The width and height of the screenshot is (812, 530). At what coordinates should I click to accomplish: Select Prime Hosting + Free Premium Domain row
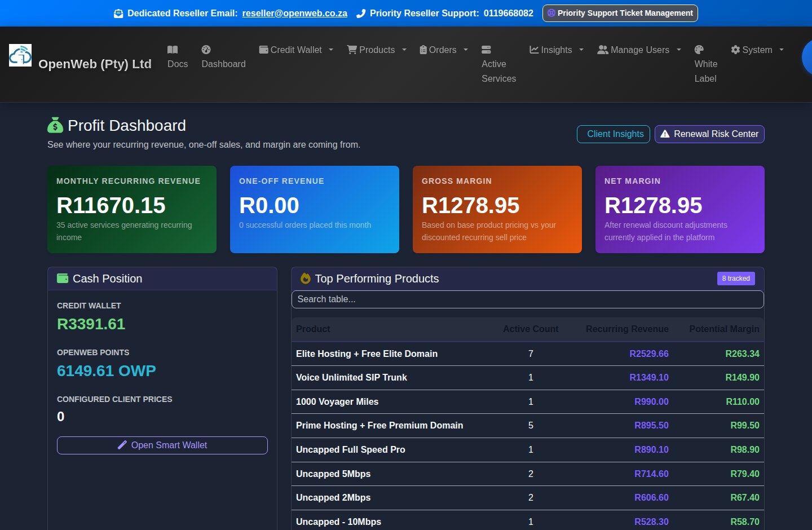[528, 426]
